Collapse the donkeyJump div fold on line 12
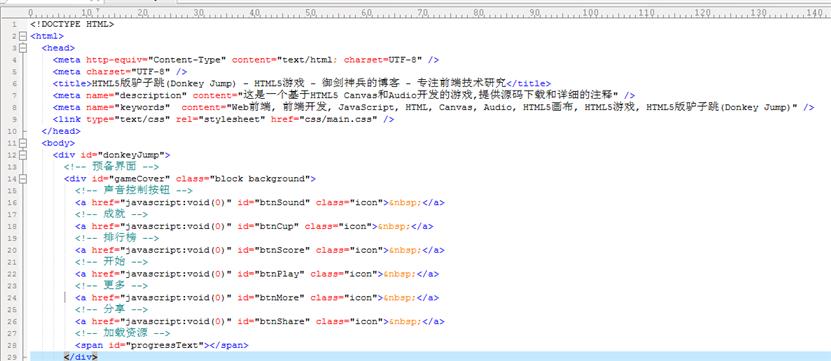This screenshot has height=361, width=831. pos(22,155)
